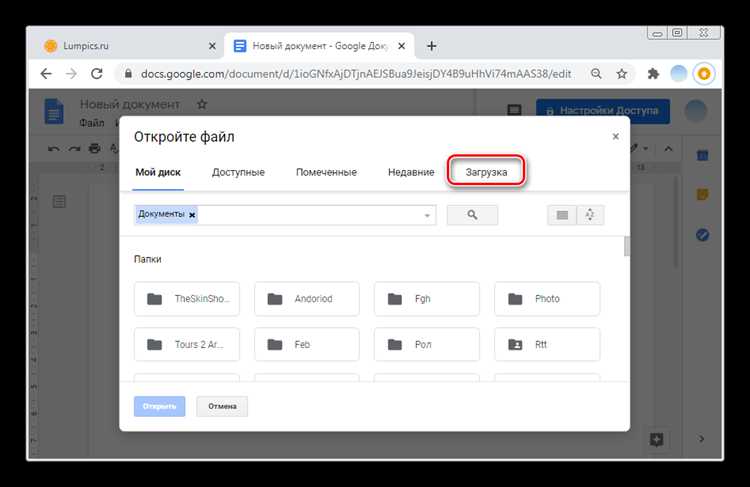Select the Feb folder
The width and height of the screenshot is (750, 487).
coord(307,344)
